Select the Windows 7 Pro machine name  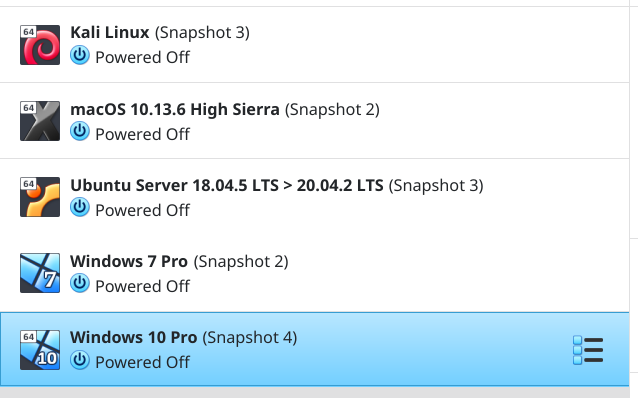coord(129,261)
